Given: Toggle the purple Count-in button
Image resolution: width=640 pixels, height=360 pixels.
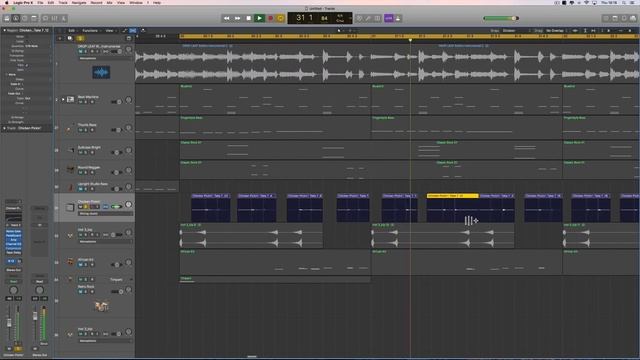Looking at the screenshot, I should click(x=389, y=18).
